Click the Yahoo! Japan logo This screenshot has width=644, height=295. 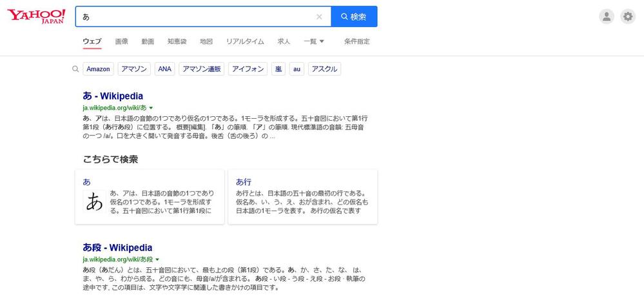point(36,16)
